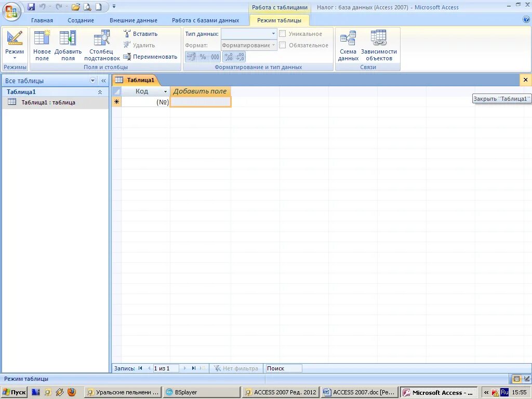Customize the quick access toolbar dropdown
Screen dimensions: 532x399
[x=114, y=6]
